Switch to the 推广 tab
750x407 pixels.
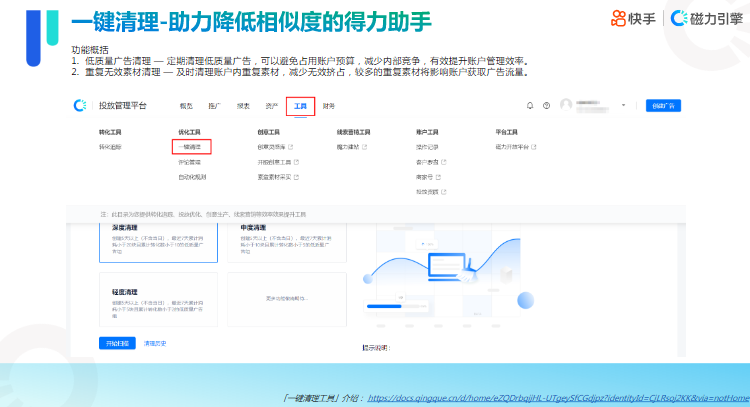coord(214,106)
